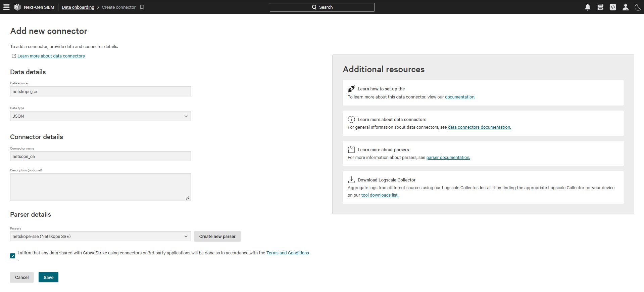Screen dimensions: 644x292
Task: Click the Download Logscale Collector title
Action: [x=387, y=180]
